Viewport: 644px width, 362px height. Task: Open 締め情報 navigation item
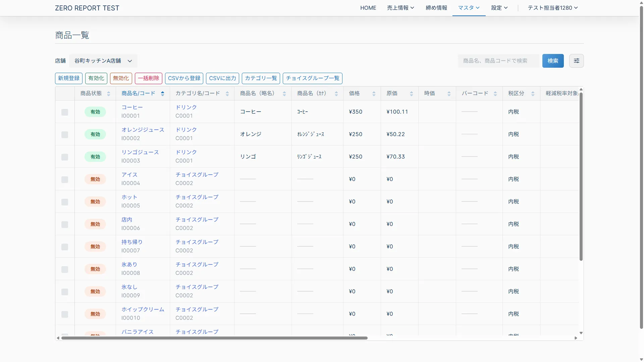[436, 8]
